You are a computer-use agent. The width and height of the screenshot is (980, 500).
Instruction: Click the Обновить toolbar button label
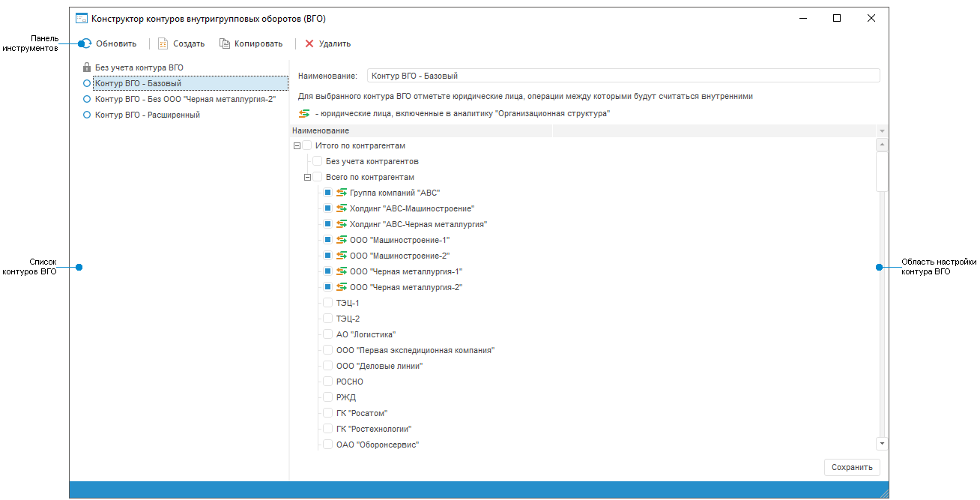[116, 43]
